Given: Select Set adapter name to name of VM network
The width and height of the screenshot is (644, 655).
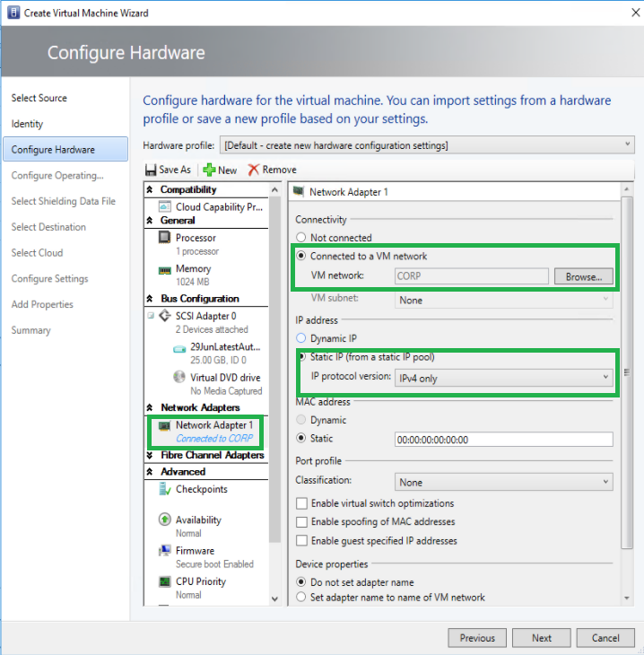Looking at the screenshot, I should point(300,597).
